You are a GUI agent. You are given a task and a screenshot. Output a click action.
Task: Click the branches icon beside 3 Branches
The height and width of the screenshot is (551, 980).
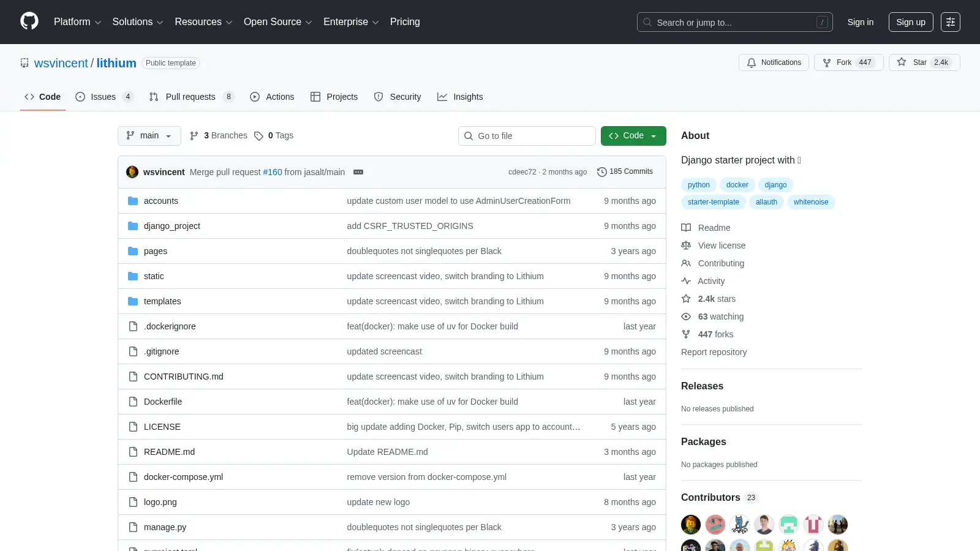(x=194, y=136)
